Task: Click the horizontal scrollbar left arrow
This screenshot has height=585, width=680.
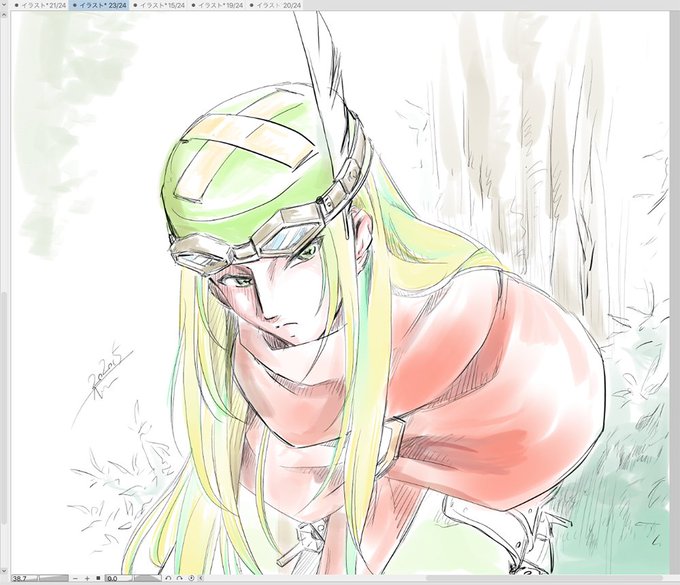Action: (x=201, y=578)
